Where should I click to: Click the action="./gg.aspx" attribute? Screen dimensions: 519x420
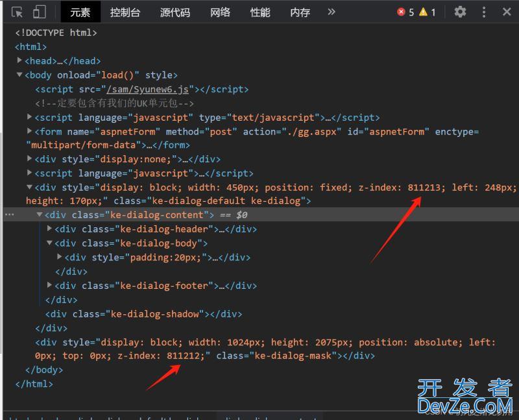(293, 132)
